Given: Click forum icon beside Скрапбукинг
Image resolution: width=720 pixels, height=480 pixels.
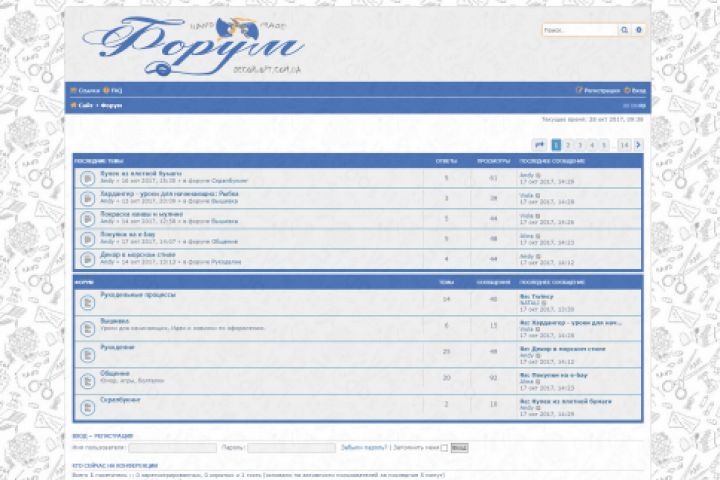Looking at the screenshot, I should pyautogui.click(x=87, y=407).
